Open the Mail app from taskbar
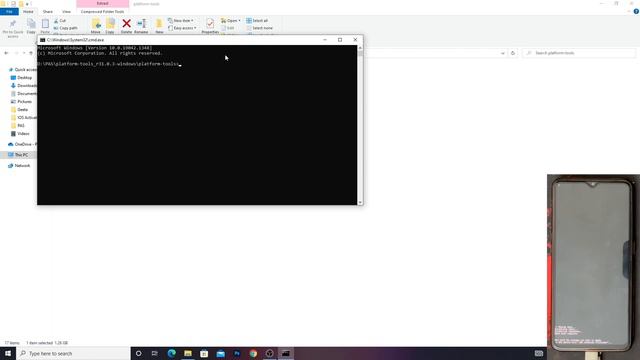Viewport: 640px width, 360px height. [x=220, y=353]
